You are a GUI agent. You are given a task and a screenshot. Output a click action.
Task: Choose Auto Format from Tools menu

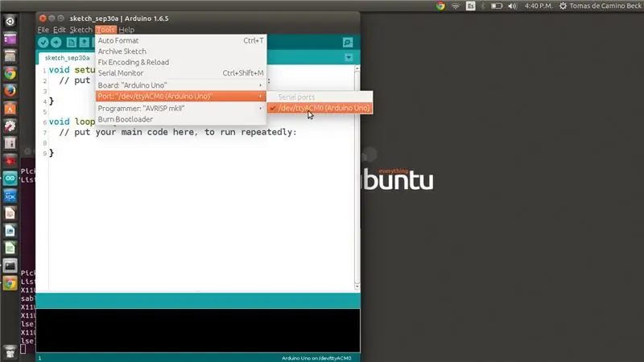[180, 41]
